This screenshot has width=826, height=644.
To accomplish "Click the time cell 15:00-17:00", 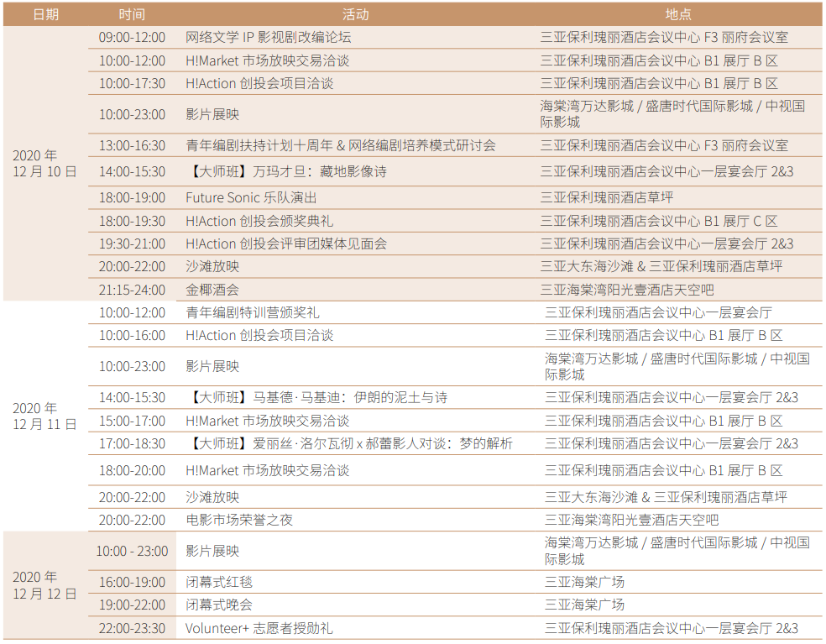I will (x=133, y=421).
